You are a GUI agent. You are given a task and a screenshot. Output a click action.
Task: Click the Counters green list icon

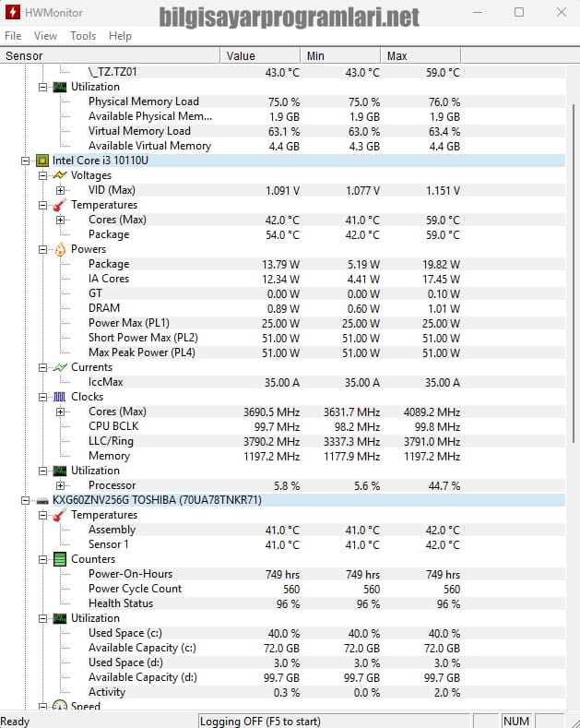tap(60, 559)
